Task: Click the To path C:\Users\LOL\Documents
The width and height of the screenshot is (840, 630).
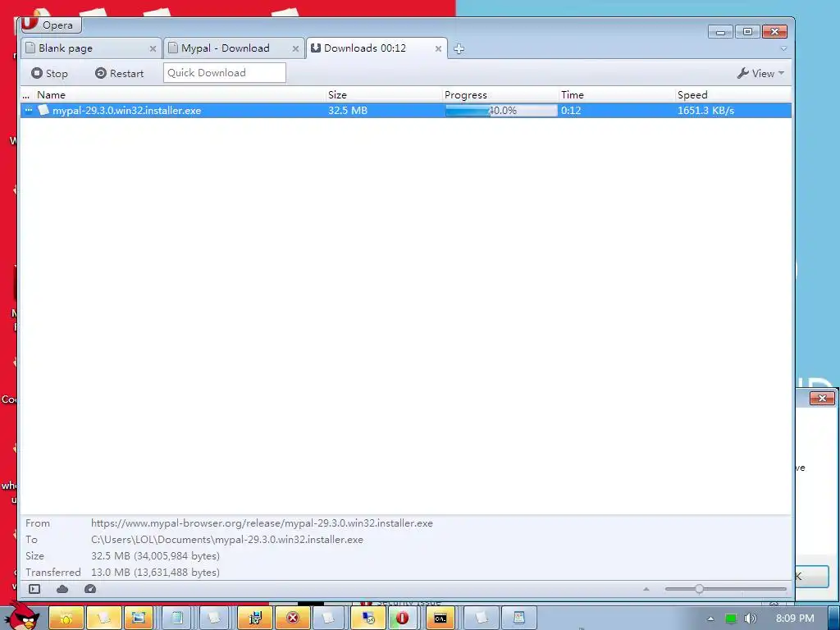Action: pos(227,540)
